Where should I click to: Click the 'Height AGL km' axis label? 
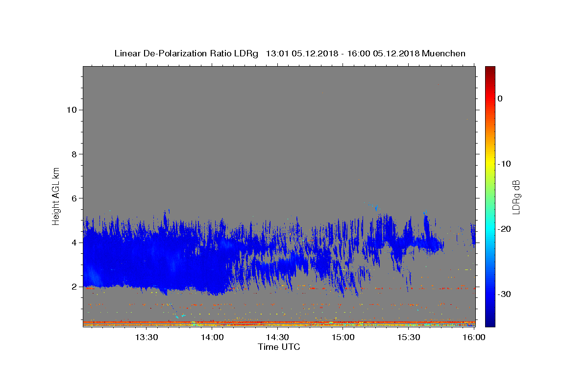(x=56, y=196)
